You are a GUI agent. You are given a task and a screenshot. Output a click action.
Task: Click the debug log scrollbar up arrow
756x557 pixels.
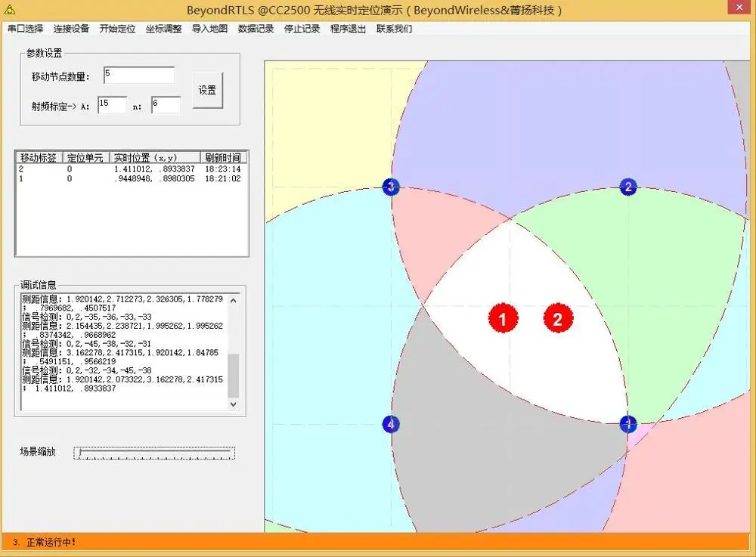click(234, 300)
